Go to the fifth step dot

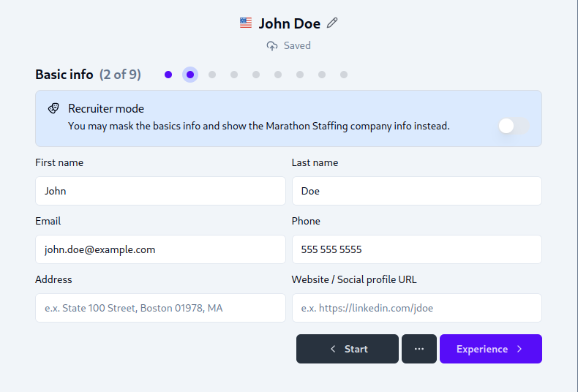click(256, 75)
